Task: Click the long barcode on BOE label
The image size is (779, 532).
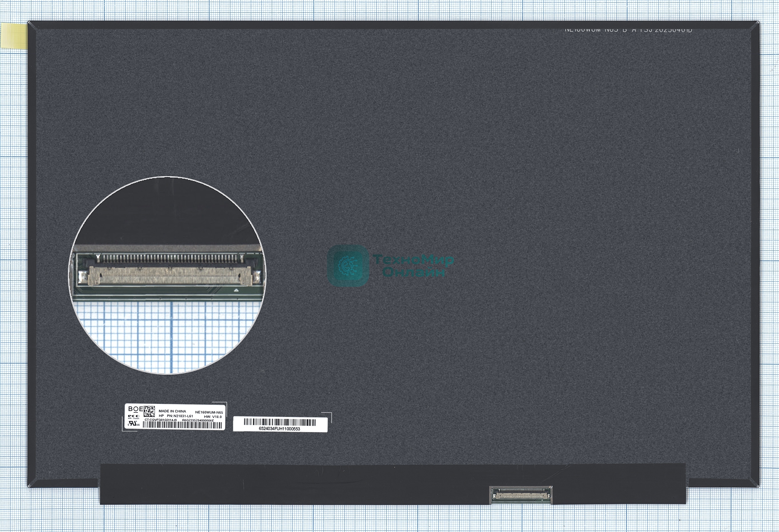Action: (x=182, y=425)
